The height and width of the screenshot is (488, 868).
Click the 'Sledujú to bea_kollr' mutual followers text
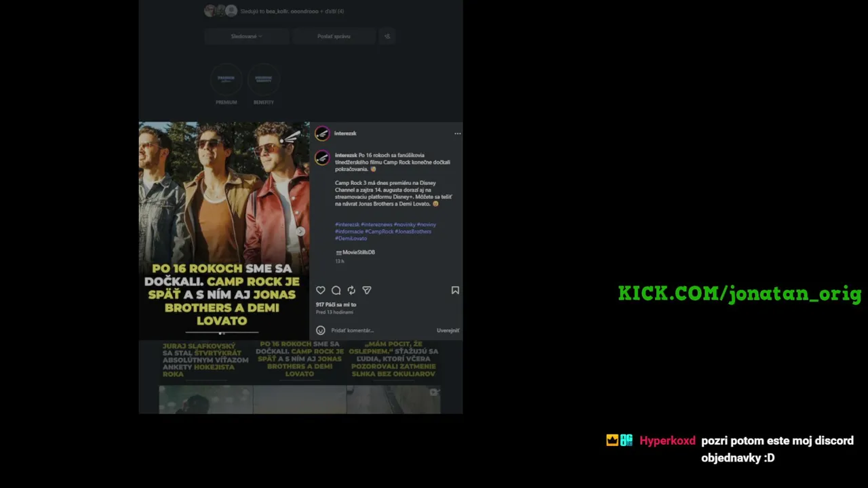pos(292,11)
